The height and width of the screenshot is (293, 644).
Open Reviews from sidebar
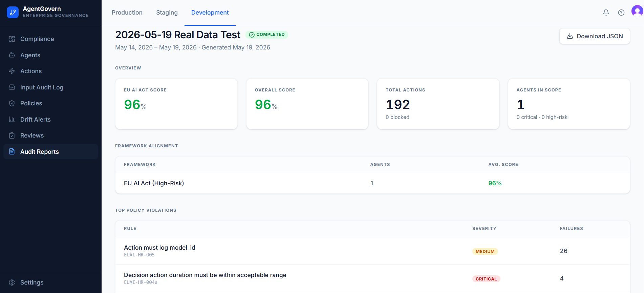51,135
